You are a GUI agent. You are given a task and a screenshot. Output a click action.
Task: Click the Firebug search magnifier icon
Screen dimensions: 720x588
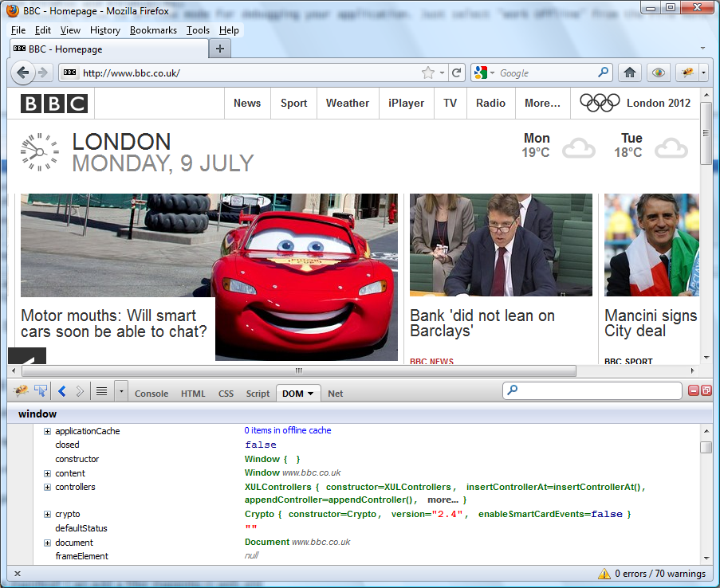click(513, 390)
